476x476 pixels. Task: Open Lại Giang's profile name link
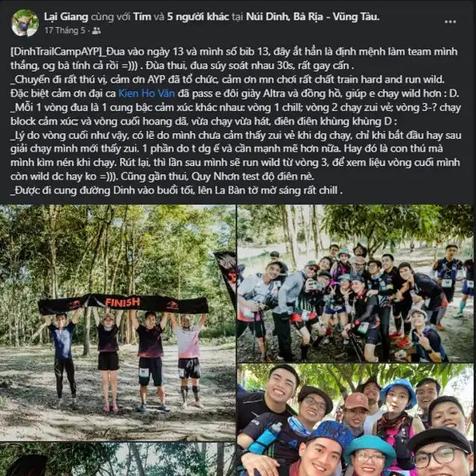[66, 17]
